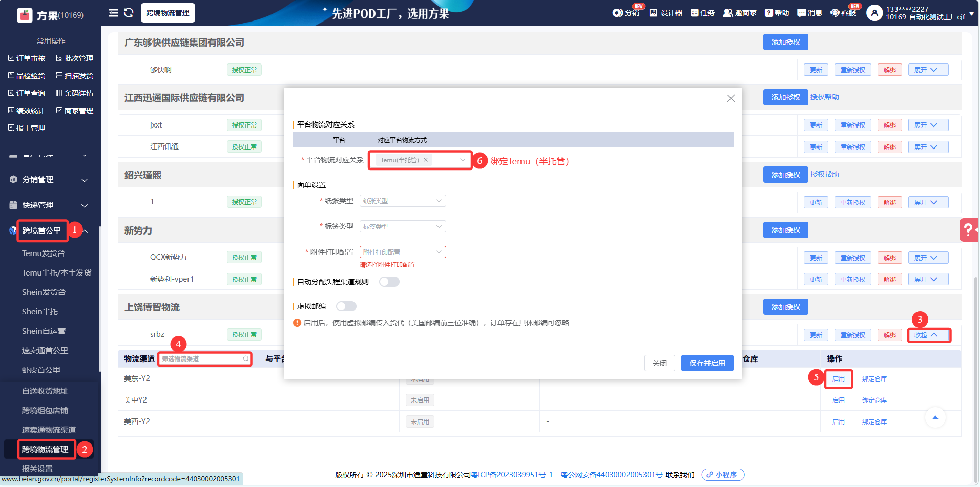Screen dimensions: 980x487
Task: Open 批次管理 shortcut
Action: pyautogui.click(x=75, y=58)
